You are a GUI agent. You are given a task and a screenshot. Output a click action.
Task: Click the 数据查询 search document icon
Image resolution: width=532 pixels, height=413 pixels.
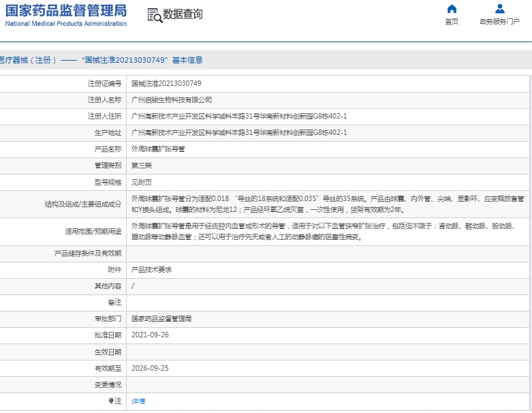pos(155,15)
